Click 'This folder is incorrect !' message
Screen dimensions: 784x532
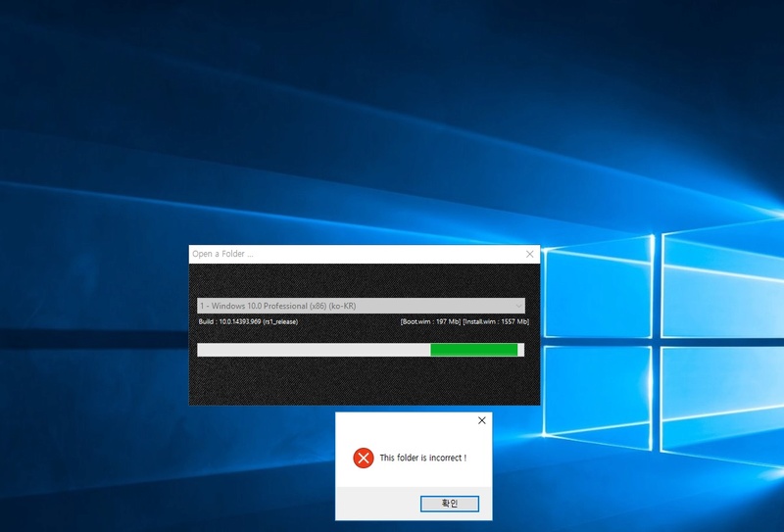[x=423, y=458]
